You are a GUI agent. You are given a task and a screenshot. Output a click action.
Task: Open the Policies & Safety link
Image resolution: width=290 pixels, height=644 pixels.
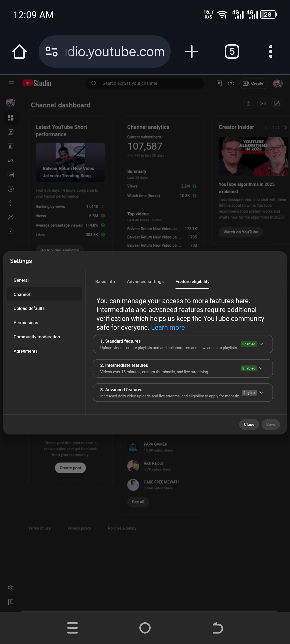tap(122, 528)
